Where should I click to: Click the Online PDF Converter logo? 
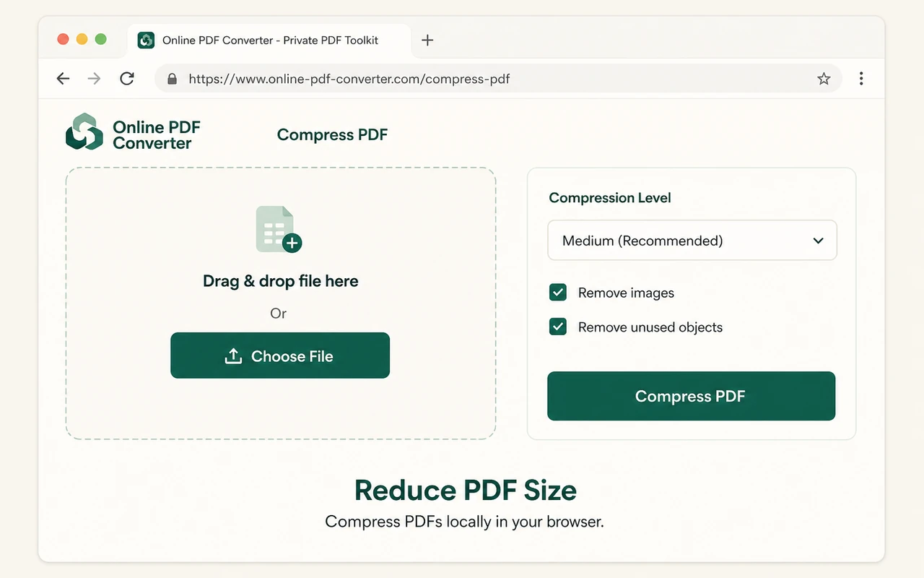pyautogui.click(x=84, y=131)
